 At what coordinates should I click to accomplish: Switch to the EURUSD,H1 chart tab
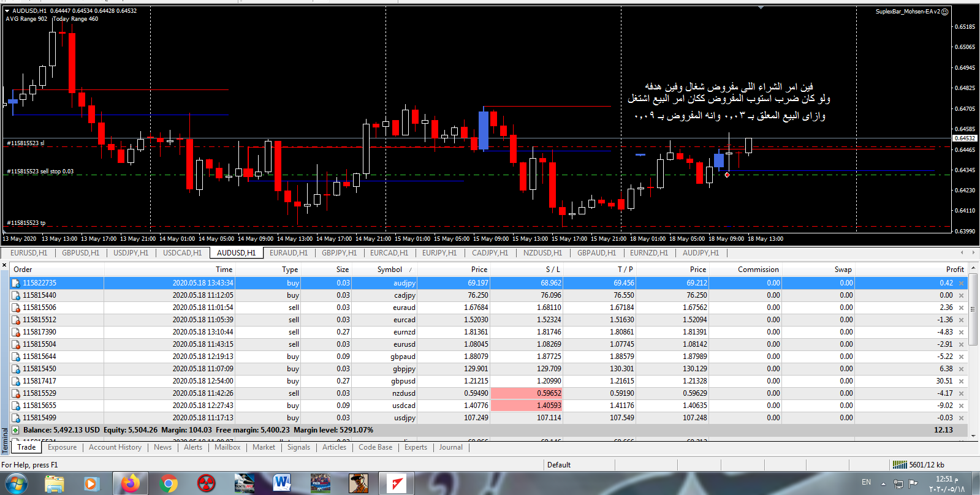point(28,253)
